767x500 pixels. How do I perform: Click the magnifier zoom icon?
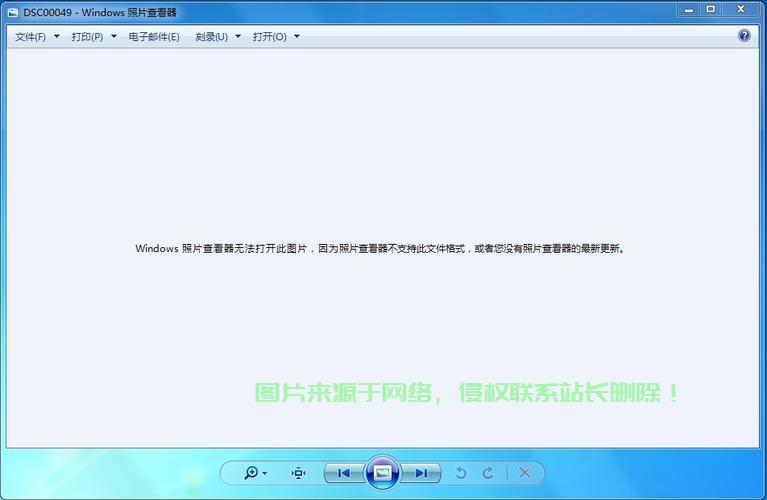point(251,473)
